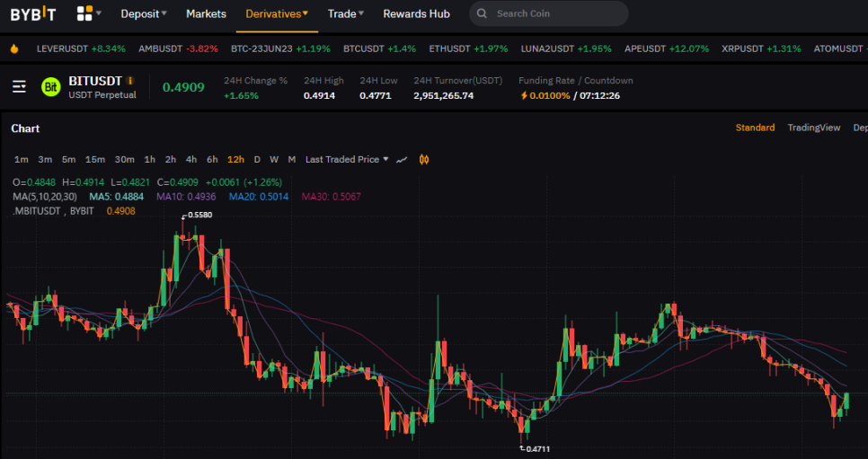868x459 pixels.
Task: Open AMBUSDT ticker in the scrolling bar
Action: tap(178, 49)
